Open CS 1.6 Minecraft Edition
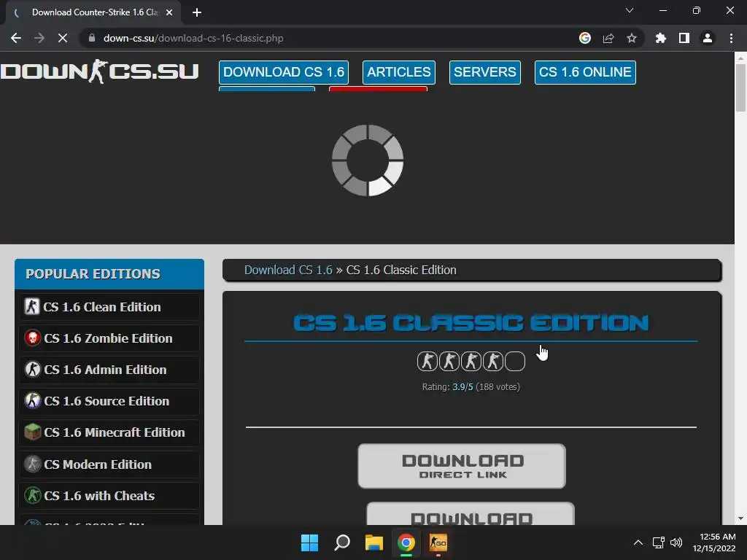Screen dimensions: 747x560 point(109,432)
